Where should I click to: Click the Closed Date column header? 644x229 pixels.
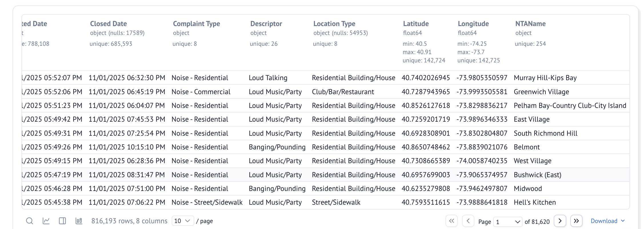[x=108, y=24]
